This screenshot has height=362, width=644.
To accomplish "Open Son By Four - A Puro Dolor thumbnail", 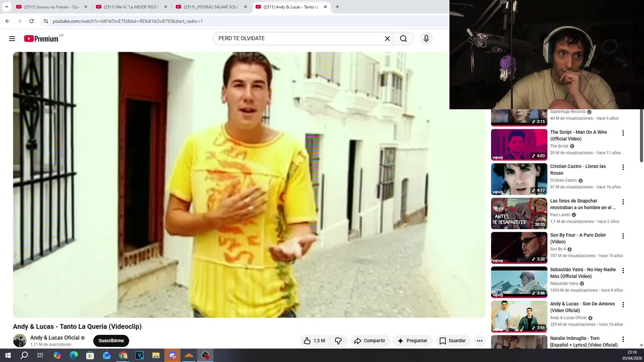I will 519,248.
